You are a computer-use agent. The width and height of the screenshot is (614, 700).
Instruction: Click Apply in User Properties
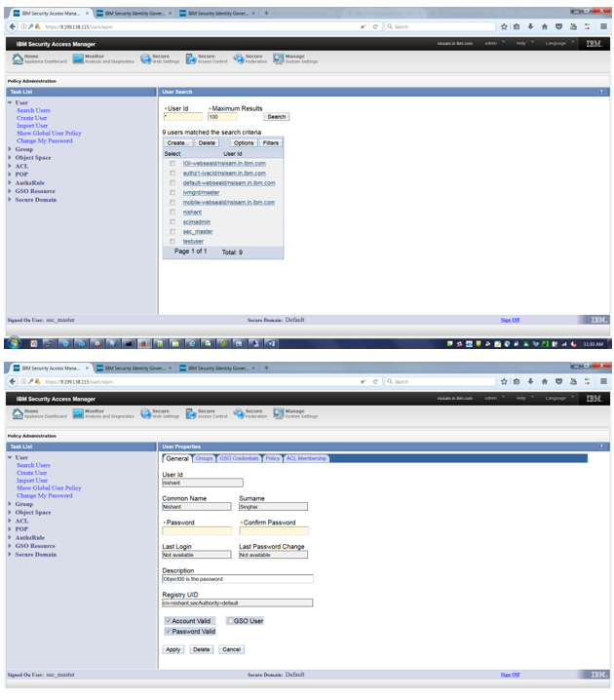pos(173,649)
